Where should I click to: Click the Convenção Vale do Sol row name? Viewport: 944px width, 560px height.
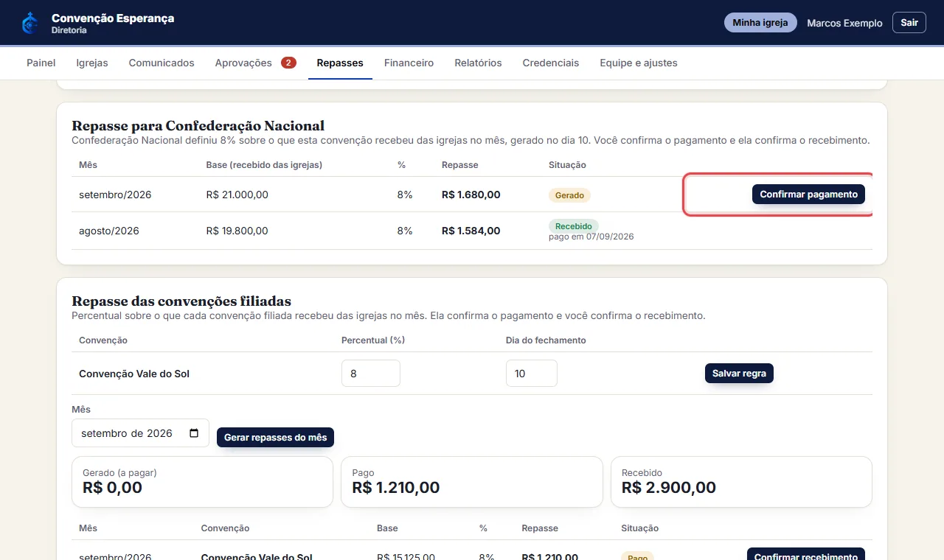pyautogui.click(x=134, y=374)
